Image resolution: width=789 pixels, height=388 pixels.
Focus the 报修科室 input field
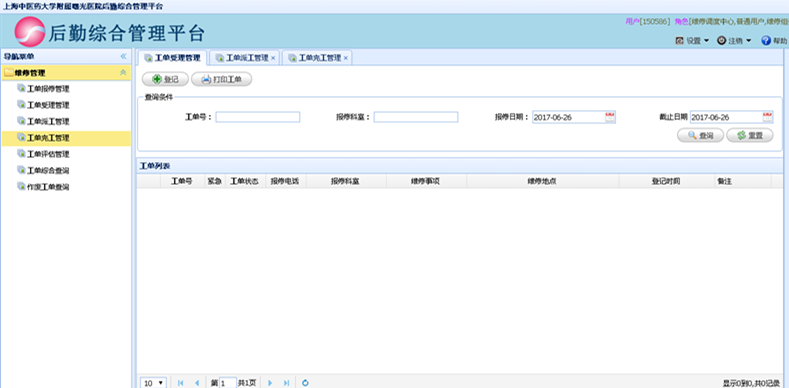point(416,117)
